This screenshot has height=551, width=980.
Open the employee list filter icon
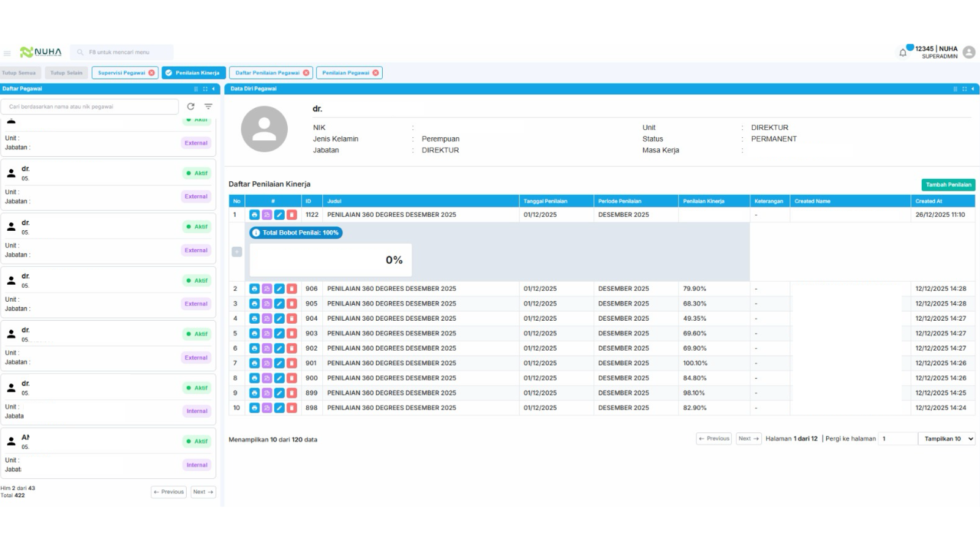coord(208,107)
